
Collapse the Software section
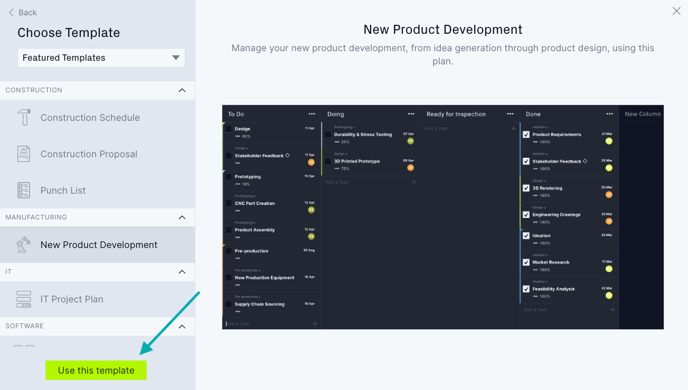click(x=182, y=326)
